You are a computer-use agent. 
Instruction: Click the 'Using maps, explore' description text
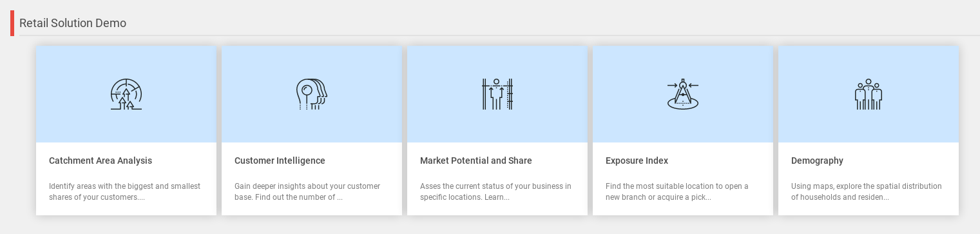(867, 191)
